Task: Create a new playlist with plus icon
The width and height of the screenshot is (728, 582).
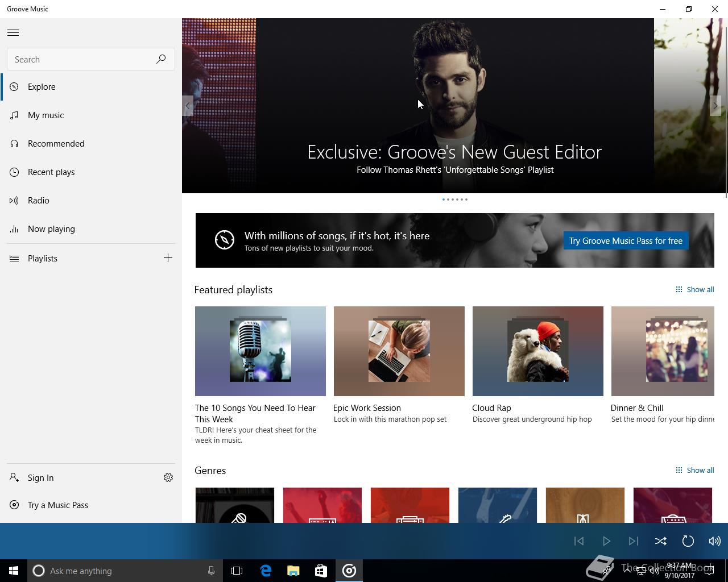Action: 168,258
